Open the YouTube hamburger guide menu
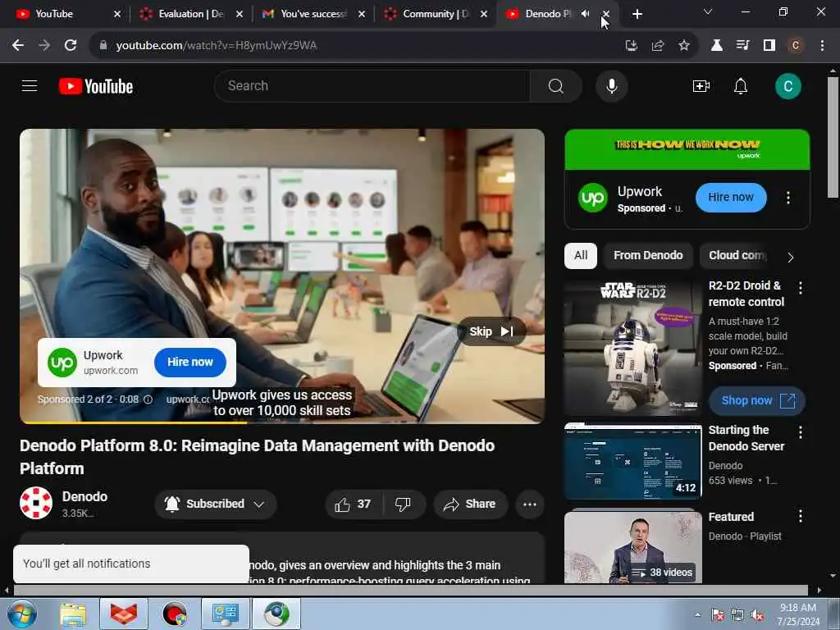840x630 pixels. pos(30,85)
